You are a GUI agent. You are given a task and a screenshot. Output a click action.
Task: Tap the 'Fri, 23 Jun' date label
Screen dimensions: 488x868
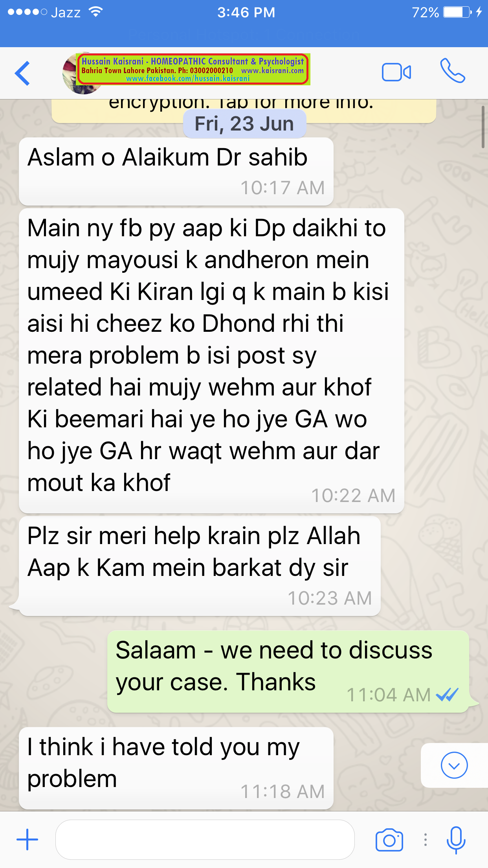click(x=244, y=124)
